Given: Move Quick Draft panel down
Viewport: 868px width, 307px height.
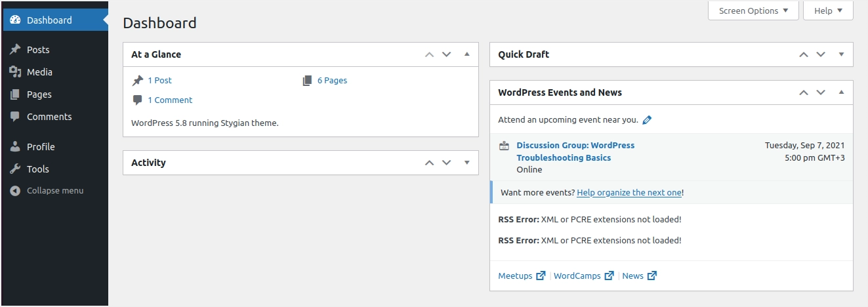Looking at the screenshot, I should (821, 54).
